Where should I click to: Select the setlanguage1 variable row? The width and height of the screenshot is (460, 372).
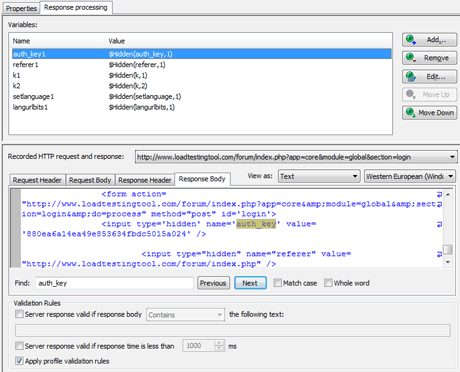point(201,97)
